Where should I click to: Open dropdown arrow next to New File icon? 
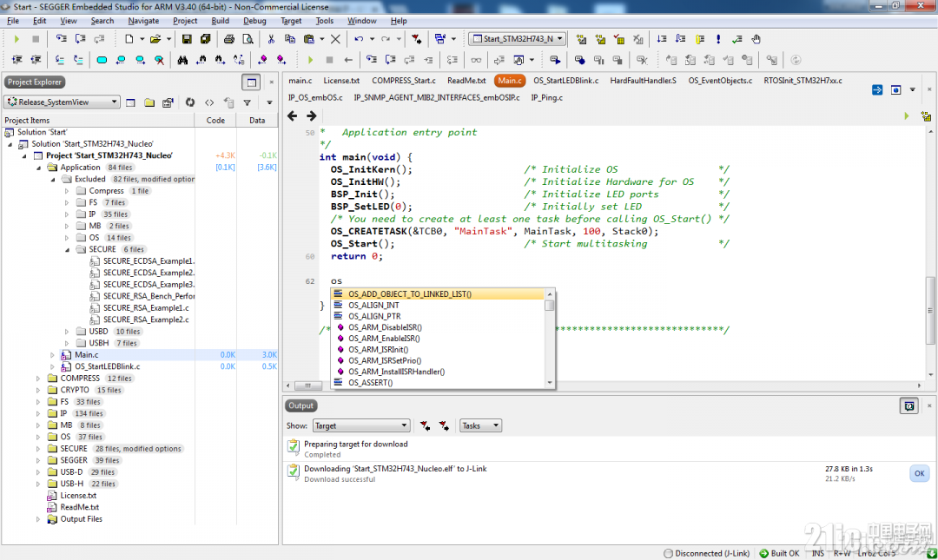tap(142, 39)
